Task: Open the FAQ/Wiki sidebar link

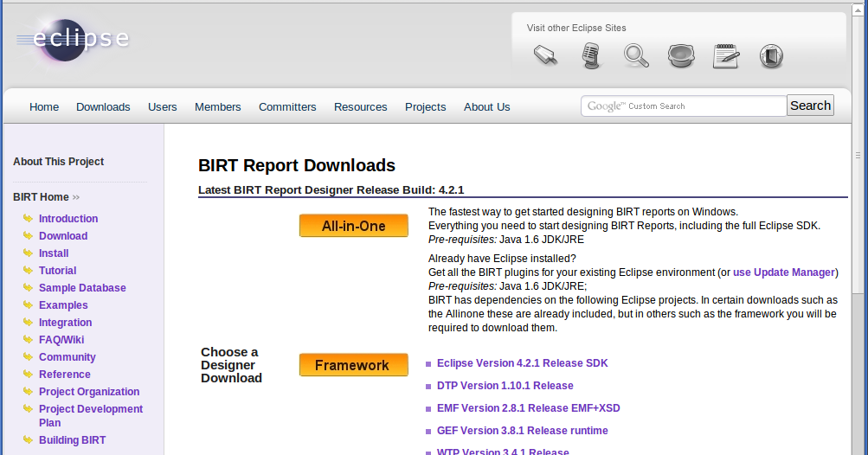Action: (x=61, y=339)
